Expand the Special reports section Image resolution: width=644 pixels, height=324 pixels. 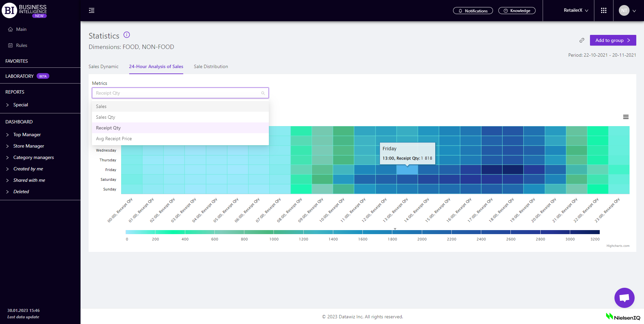coord(20,105)
